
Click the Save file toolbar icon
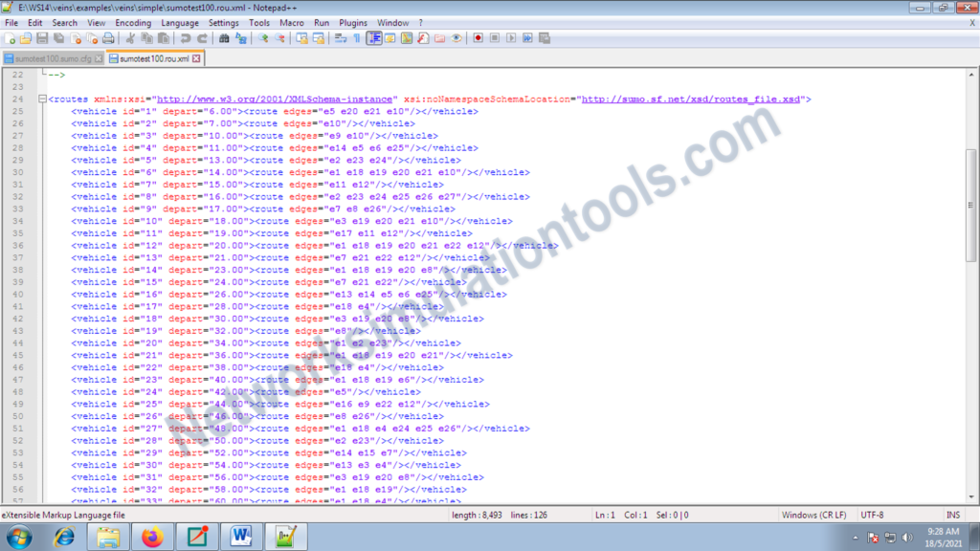tap(42, 38)
